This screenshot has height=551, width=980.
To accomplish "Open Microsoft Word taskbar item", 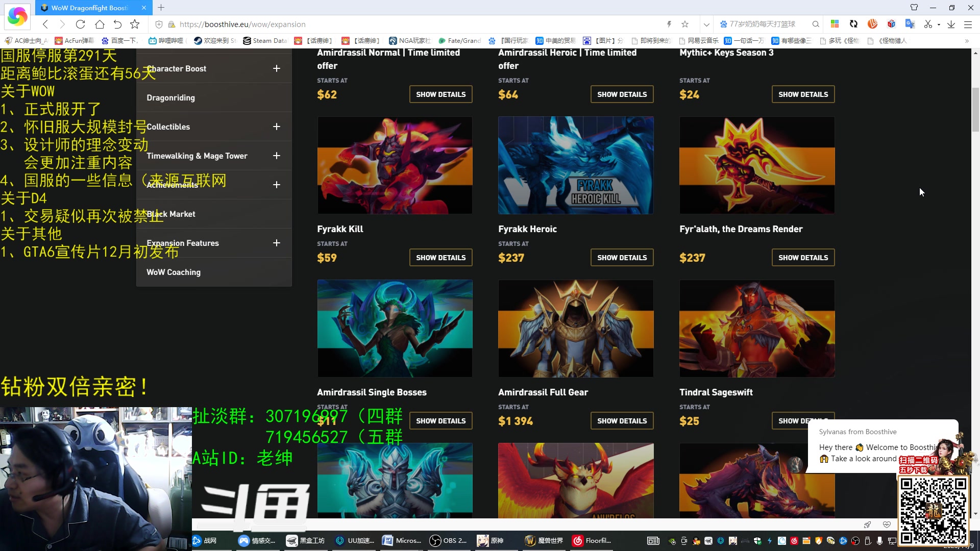I will [402, 541].
